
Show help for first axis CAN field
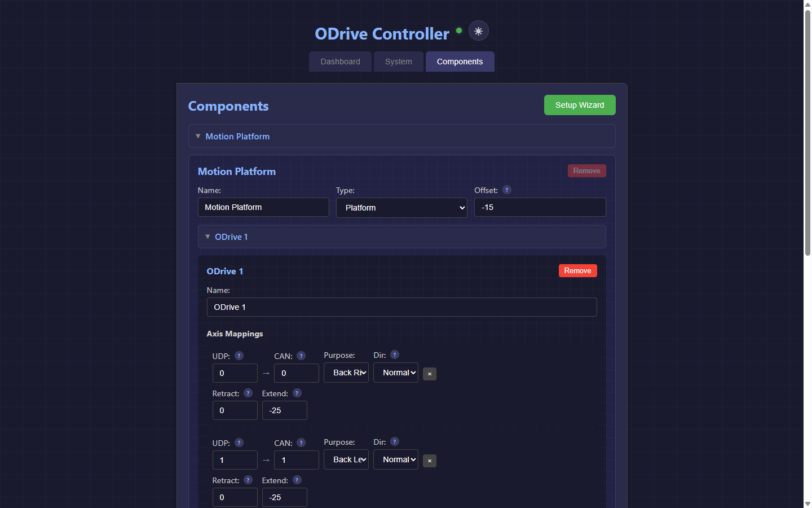point(301,356)
